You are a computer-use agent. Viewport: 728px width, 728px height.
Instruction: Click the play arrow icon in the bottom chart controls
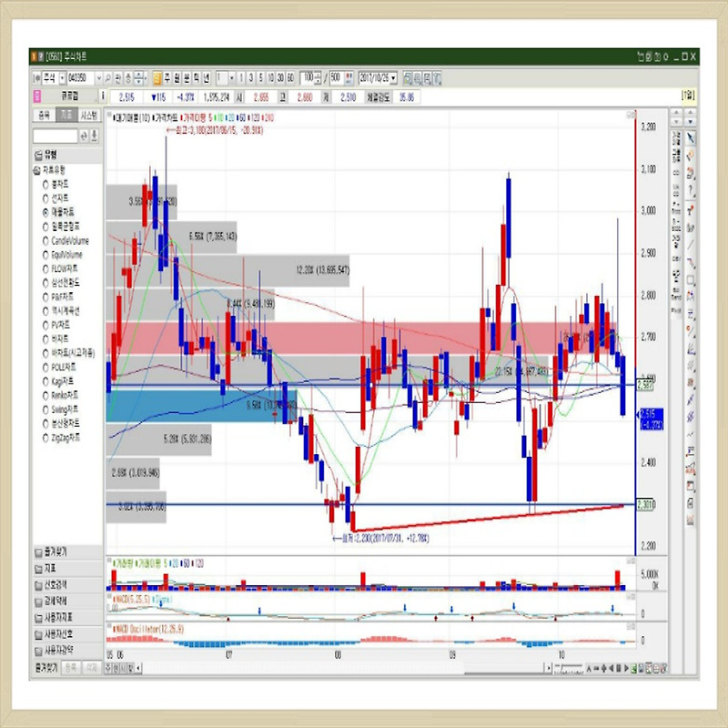click(x=626, y=668)
